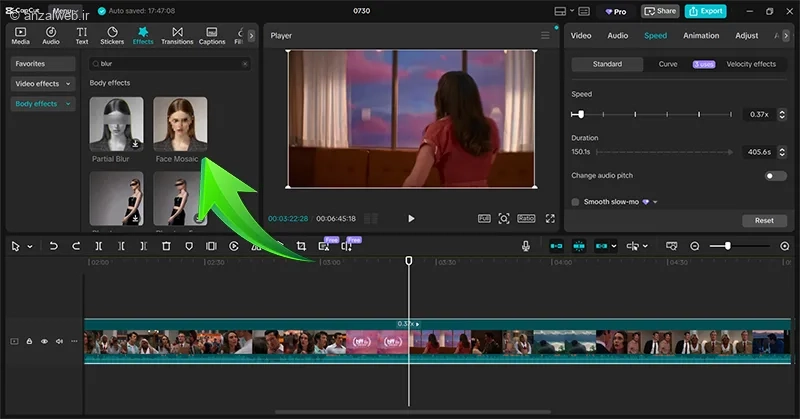The image size is (800, 419).
Task: Open the Stickers panel
Action: 112,36
